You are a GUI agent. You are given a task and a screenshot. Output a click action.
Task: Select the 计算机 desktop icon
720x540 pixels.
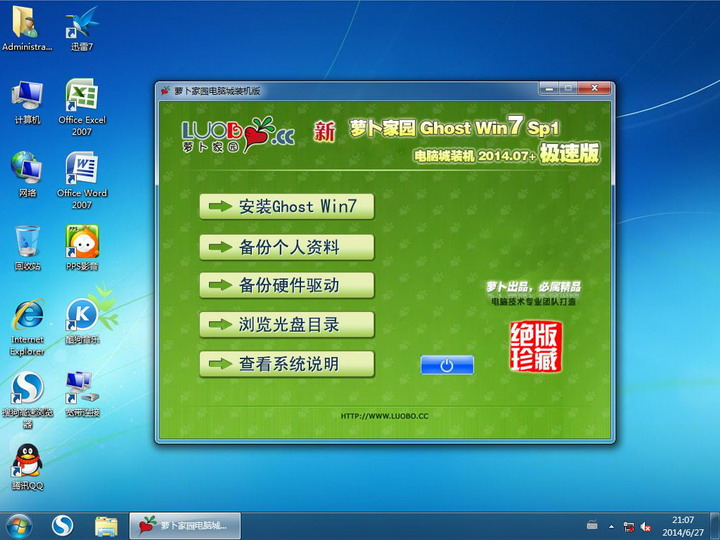(27, 102)
